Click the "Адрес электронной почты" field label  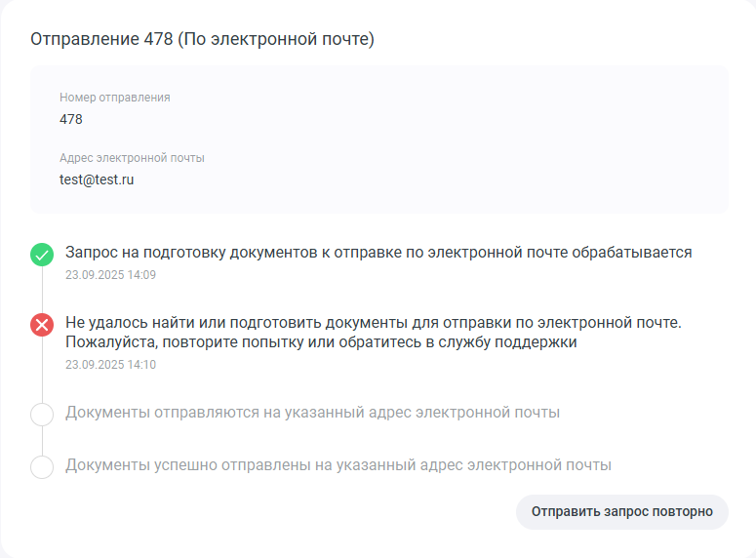pyautogui.click(x=132, y=158)
